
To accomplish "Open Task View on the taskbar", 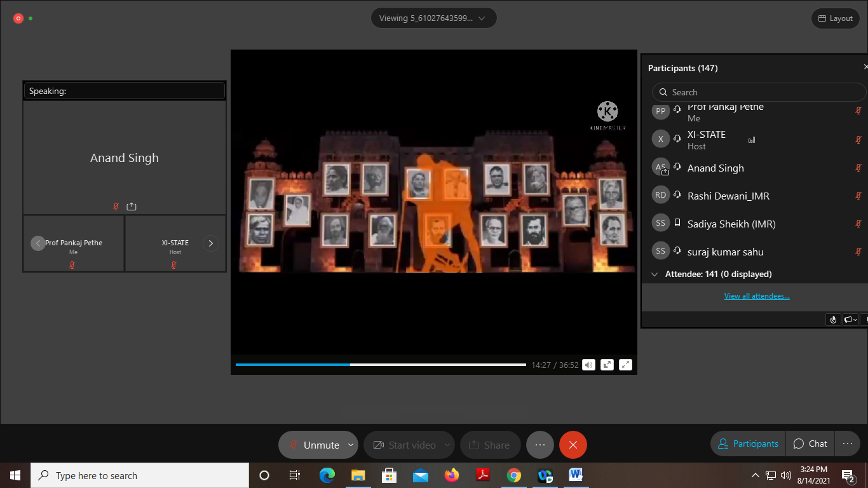I will (295, 475).
